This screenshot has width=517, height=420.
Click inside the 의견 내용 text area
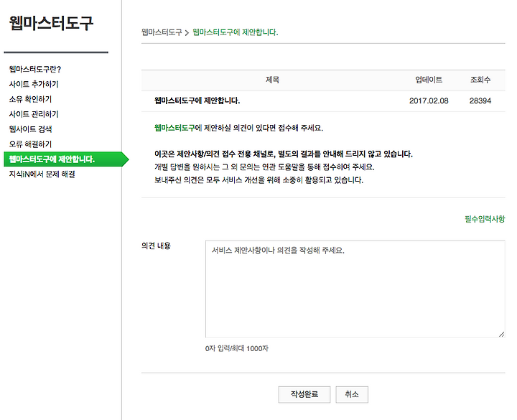[355, 289]
